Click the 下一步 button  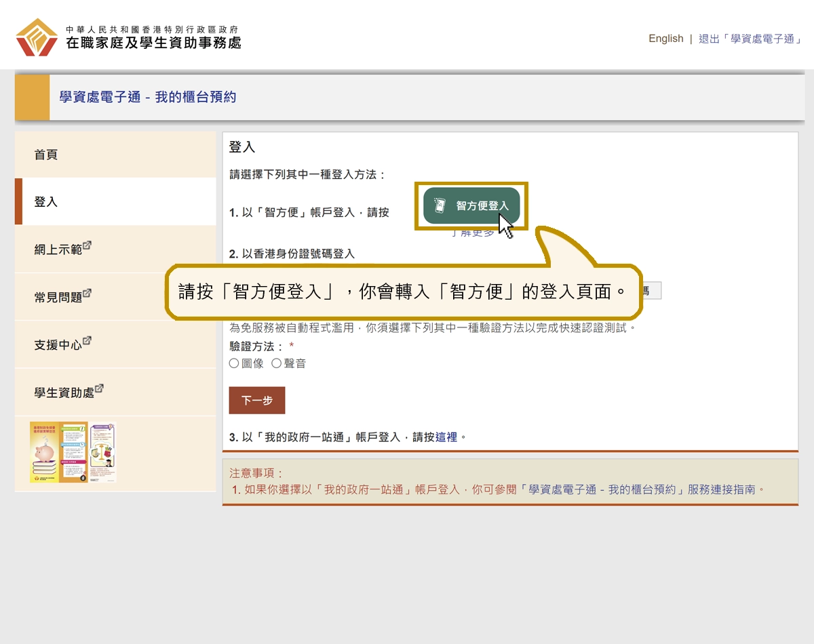click(257, 401)
